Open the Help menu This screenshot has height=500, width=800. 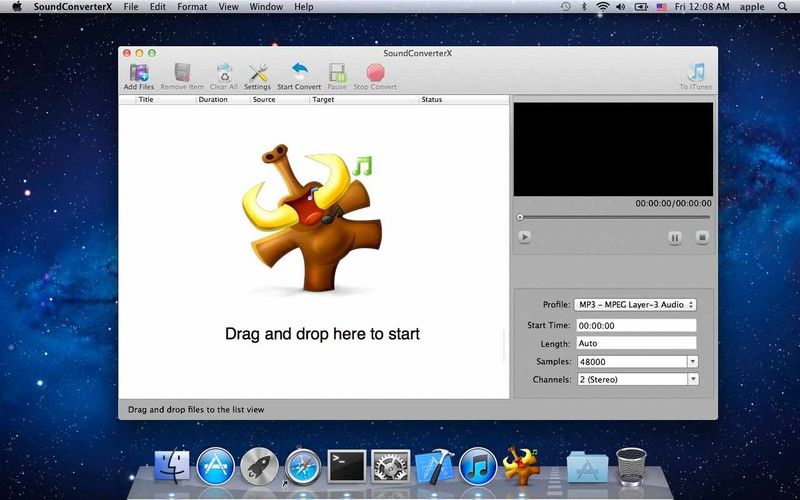(304, 7)
